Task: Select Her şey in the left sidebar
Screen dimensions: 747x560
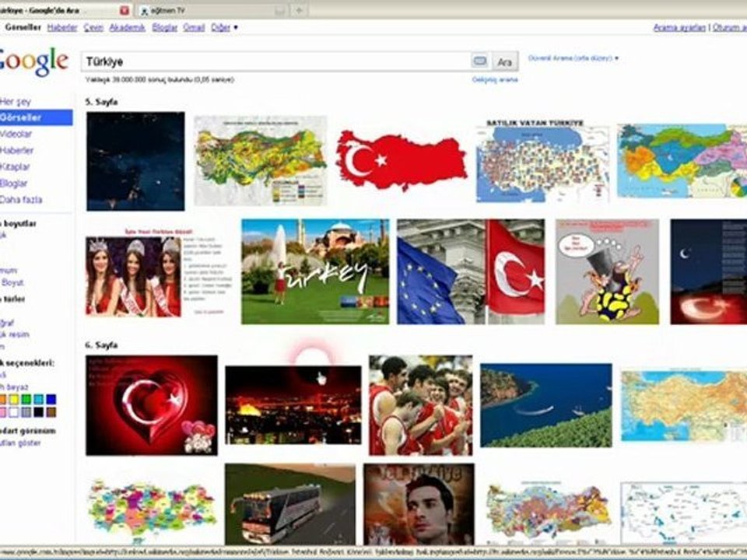Action: point(16,101)
